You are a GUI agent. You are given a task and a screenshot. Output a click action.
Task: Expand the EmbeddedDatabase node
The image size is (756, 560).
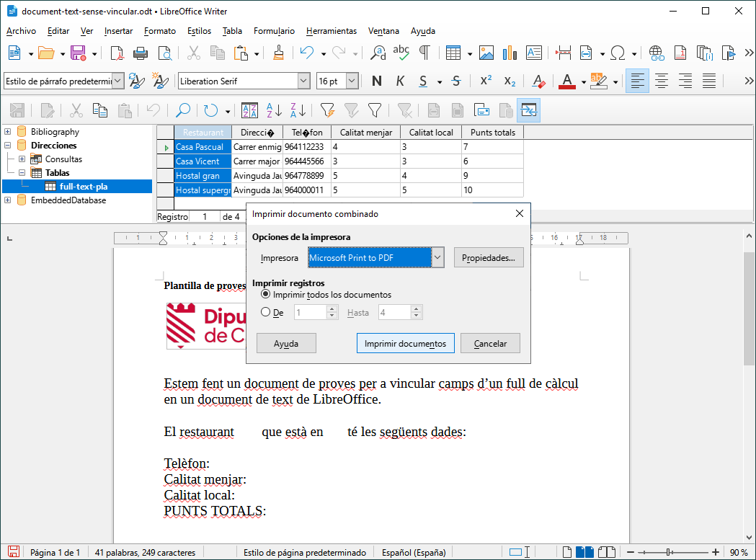click(8, 200)
